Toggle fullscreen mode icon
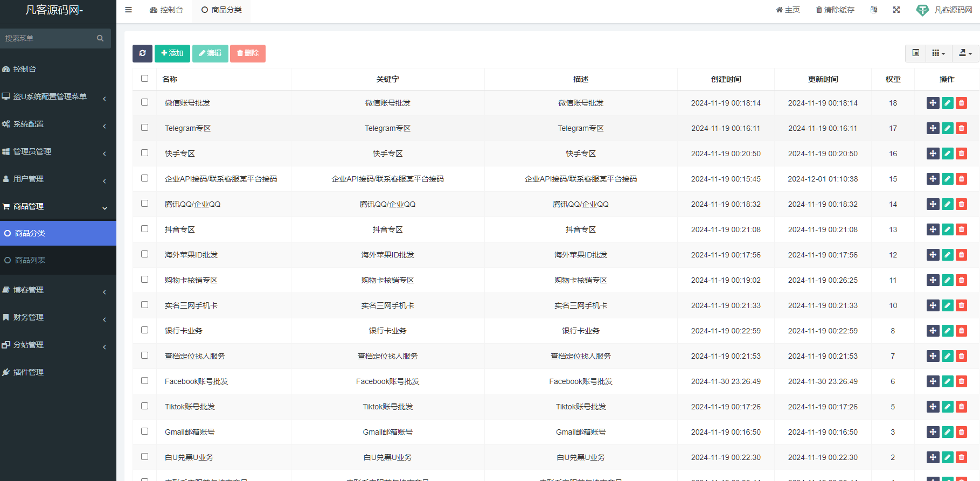 point(896,10)
